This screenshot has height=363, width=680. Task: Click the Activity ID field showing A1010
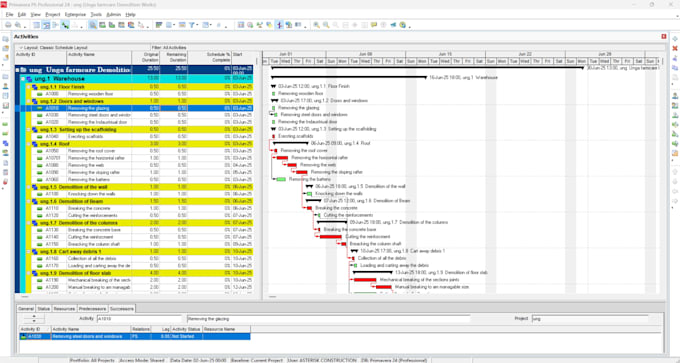[x=139, y=318]
